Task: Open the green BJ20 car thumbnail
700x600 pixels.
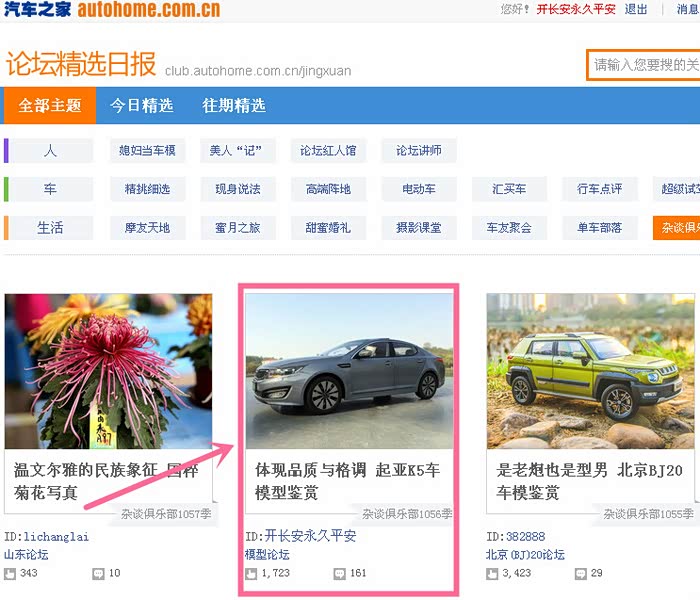Action: [591, 371]
